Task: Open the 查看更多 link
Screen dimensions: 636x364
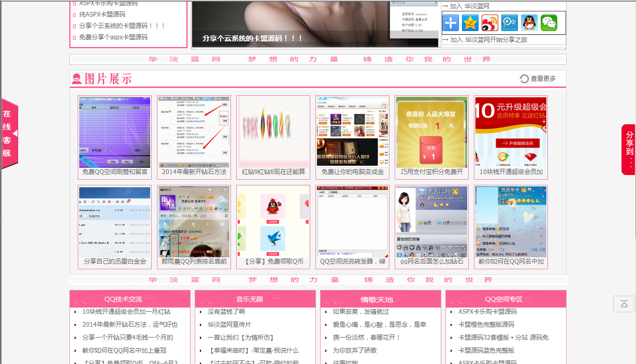Action: point(543,79)
